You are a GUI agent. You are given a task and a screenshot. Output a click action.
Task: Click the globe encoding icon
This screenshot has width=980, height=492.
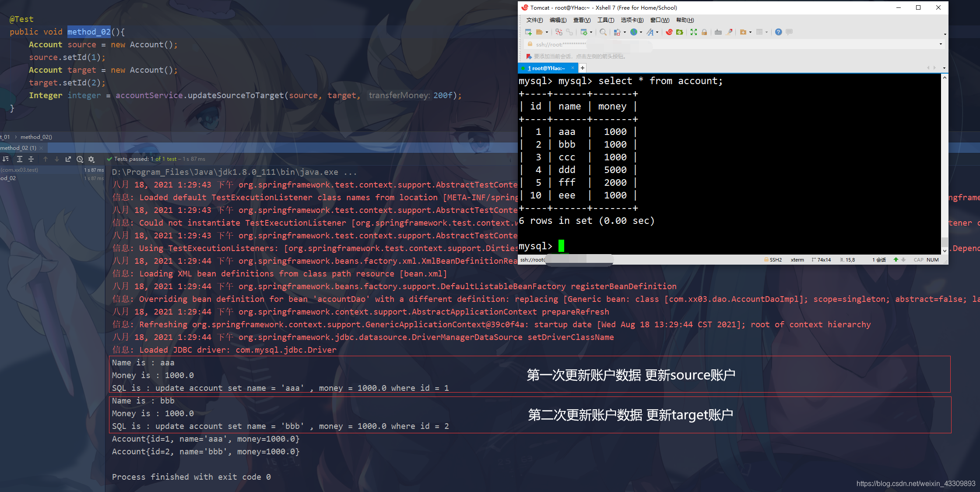634,32
